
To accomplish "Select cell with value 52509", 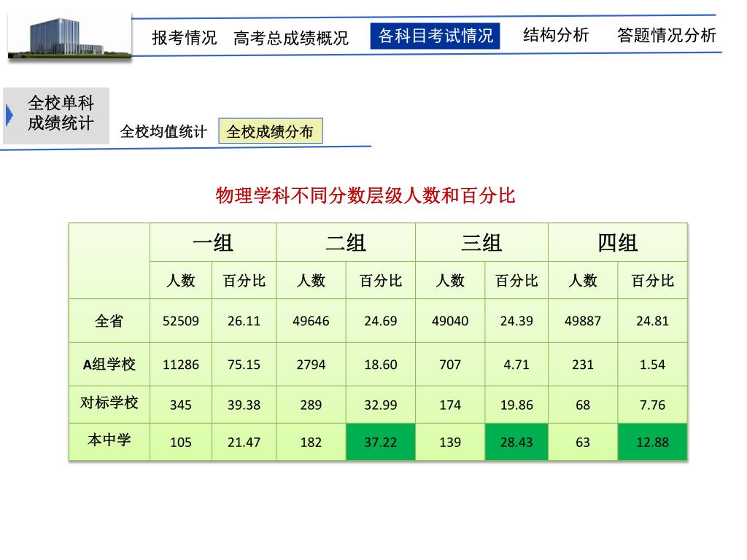I will click(181, 321).
